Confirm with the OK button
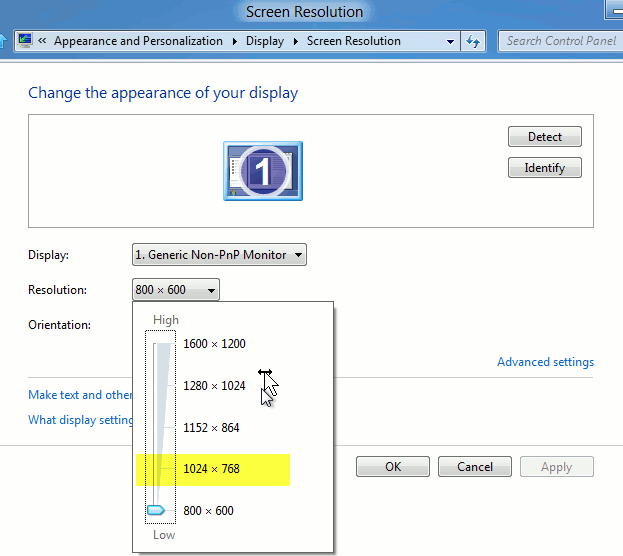This screenshot has height=556, width=623. [x=393, y=467]
